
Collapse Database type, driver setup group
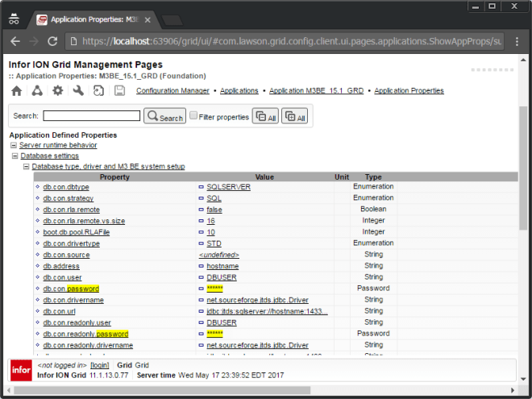[x=25, y=166]
